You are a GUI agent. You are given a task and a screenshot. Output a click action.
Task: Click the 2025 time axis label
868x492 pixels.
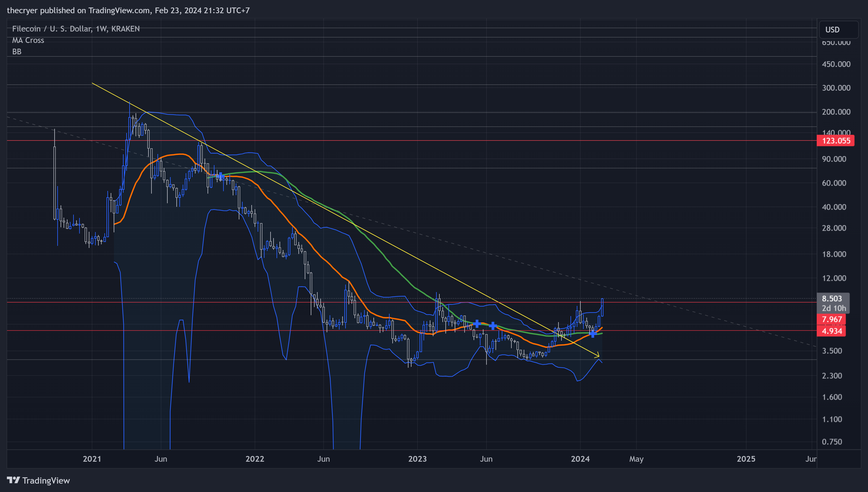[x=746, y=459]
